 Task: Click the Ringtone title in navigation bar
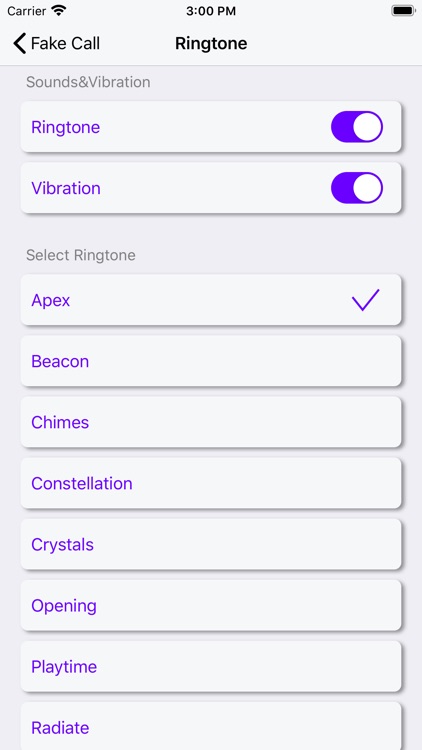coord(211,44)
